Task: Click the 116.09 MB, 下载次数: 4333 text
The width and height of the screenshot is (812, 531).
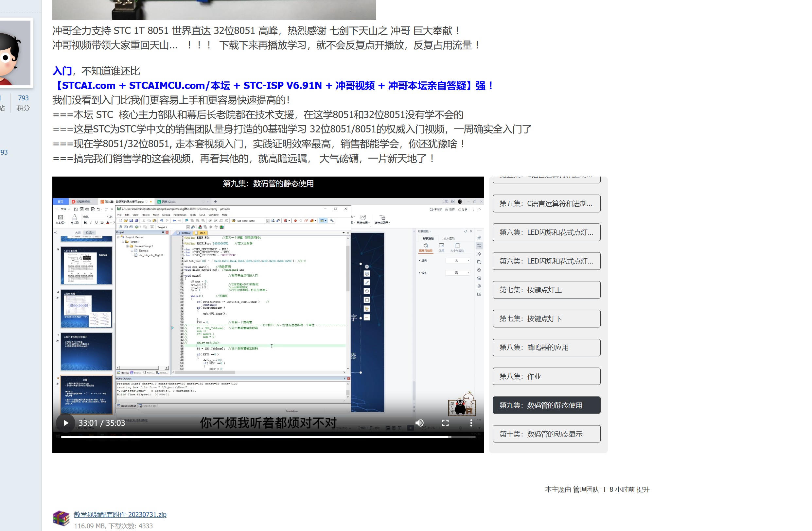Action: 113,526
